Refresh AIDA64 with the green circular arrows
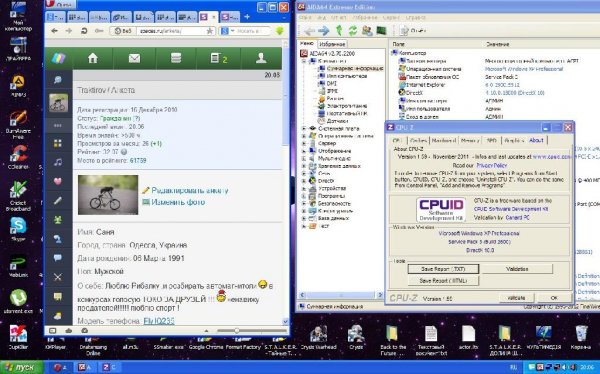 (x=353, y=31)
